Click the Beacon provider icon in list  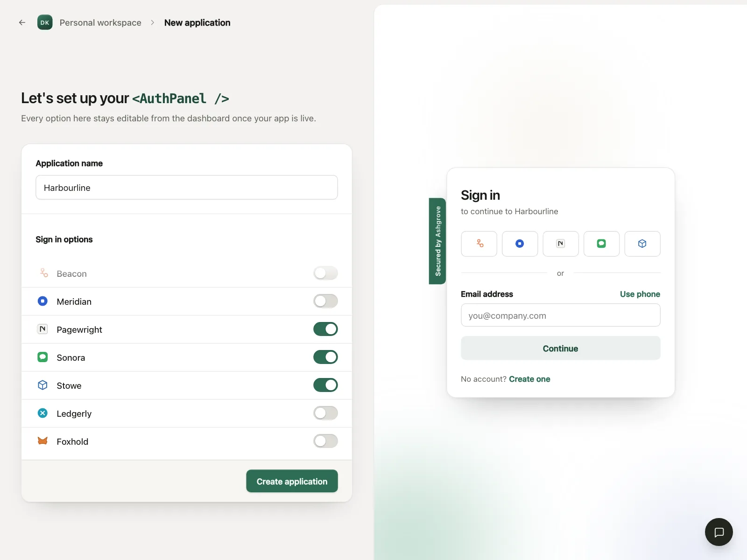[x=43, y=273]
